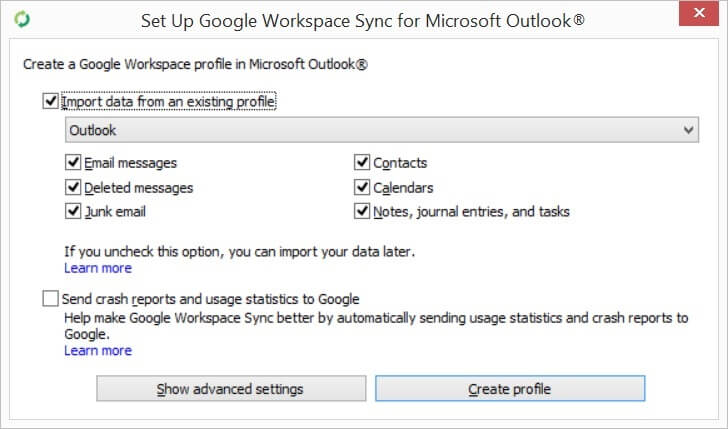This screenshot has height=429, width=728.
Task: Toggle the Email messages checkbox
Action: pos(73,162)
